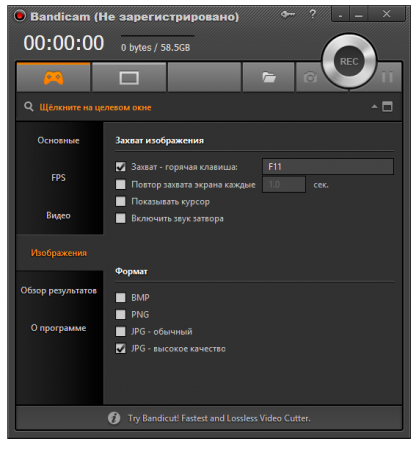The height and width of the screenshot is (450, 416).
Task: Enable 'Повтор захвата экрана каждые' checkbox
Action: (x=120, y=184)
